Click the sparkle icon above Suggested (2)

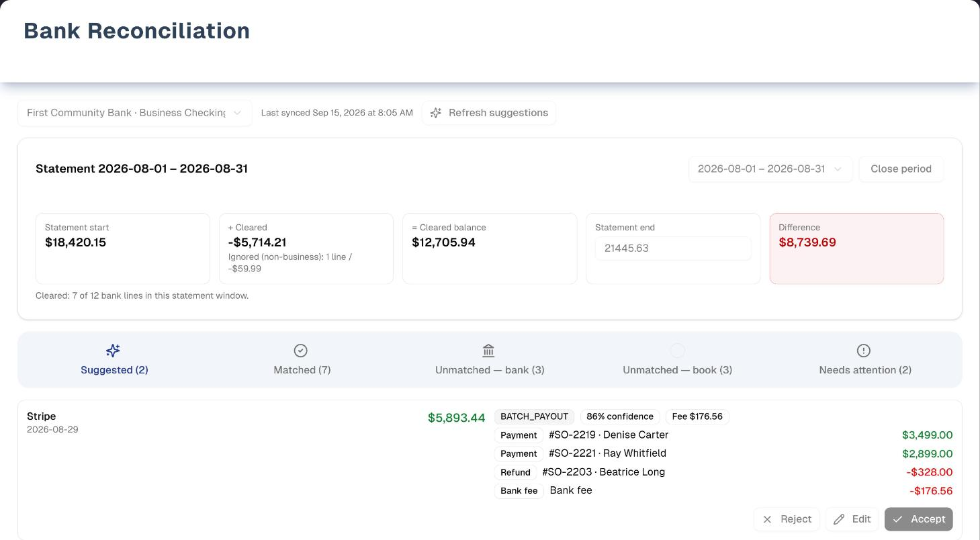pos(113,351)
